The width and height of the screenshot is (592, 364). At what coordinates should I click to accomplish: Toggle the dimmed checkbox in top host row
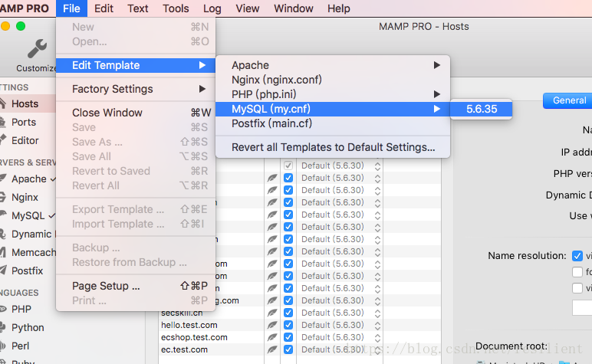pos(288,166)
